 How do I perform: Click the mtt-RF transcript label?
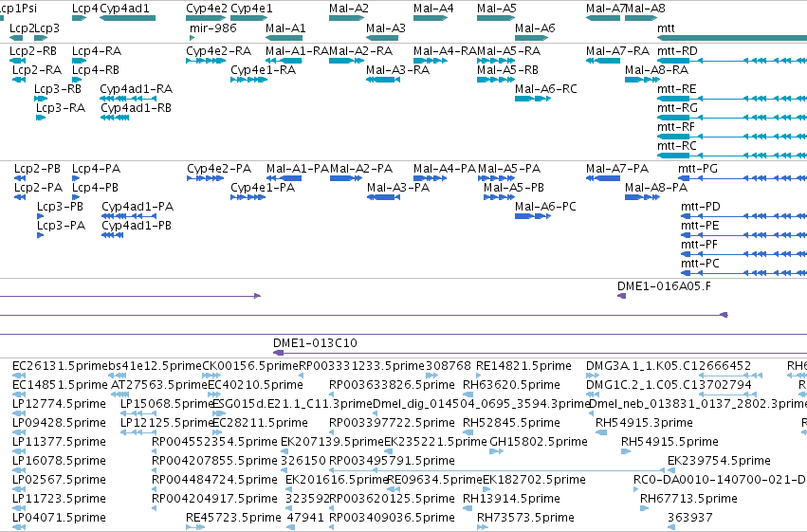point(676,127)
